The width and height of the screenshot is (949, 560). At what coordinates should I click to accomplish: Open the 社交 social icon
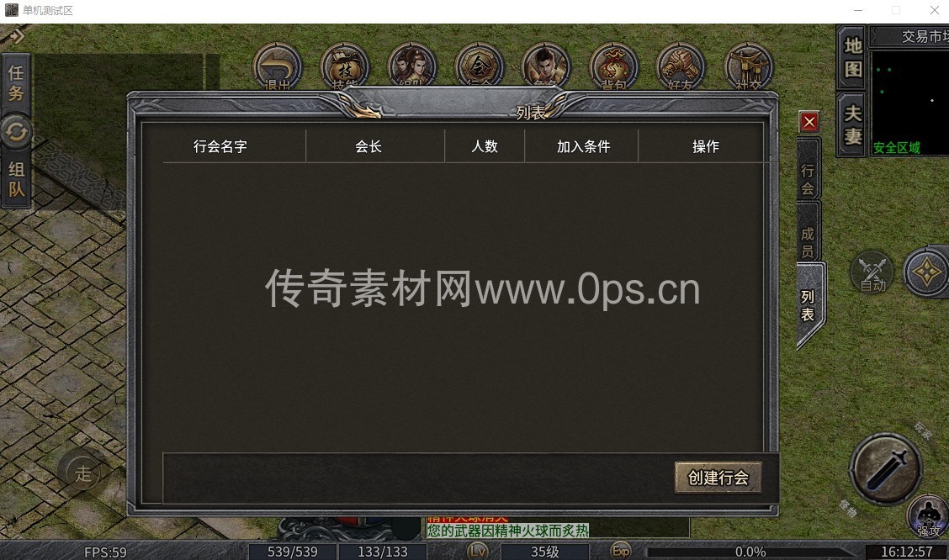(748, 66)
